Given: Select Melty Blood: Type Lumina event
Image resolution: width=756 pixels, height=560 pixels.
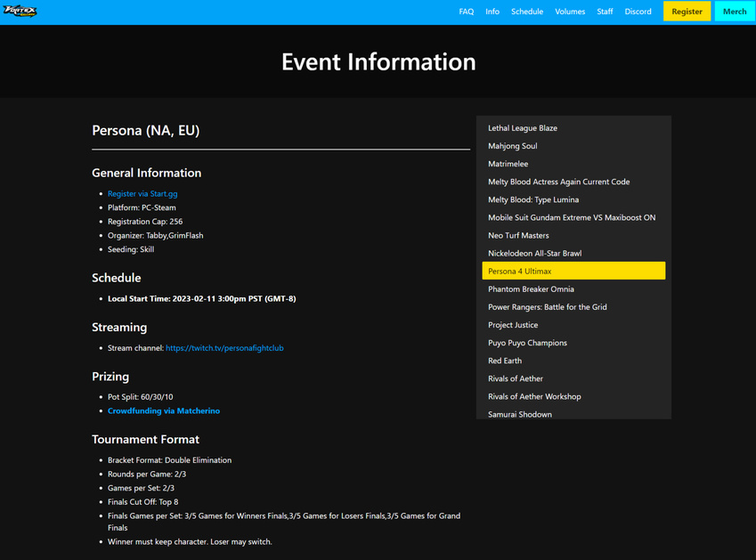Looking at the screenshot, I should click(x=533, y=199).
